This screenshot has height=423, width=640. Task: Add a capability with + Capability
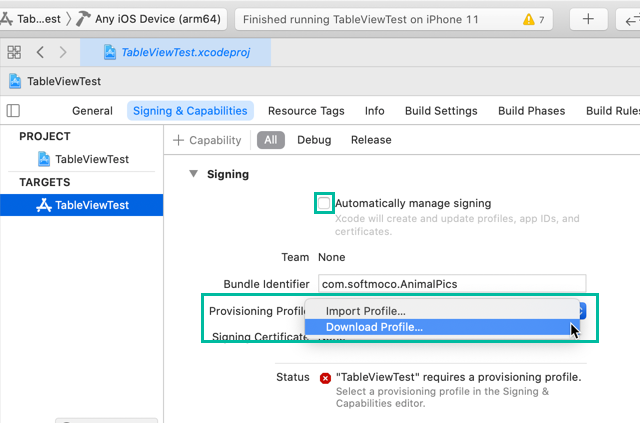(x=207, y=140)
